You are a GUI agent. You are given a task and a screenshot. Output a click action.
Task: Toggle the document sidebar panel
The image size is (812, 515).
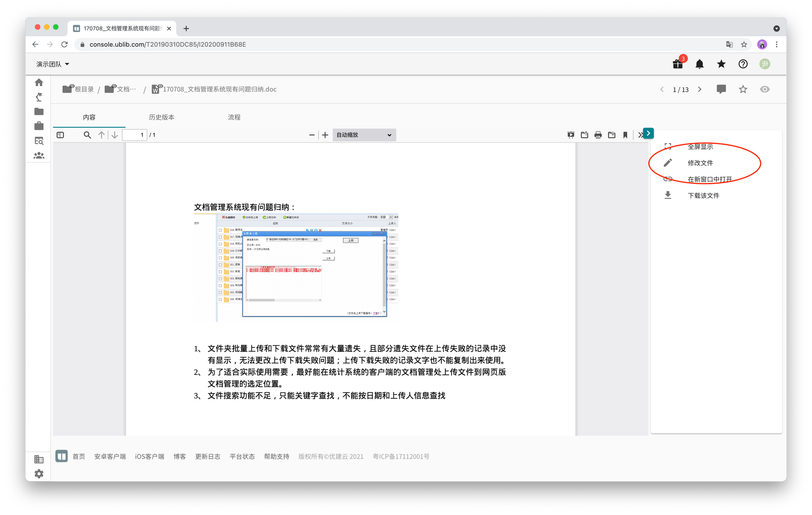pyautogui.click(x=60, y=135)
